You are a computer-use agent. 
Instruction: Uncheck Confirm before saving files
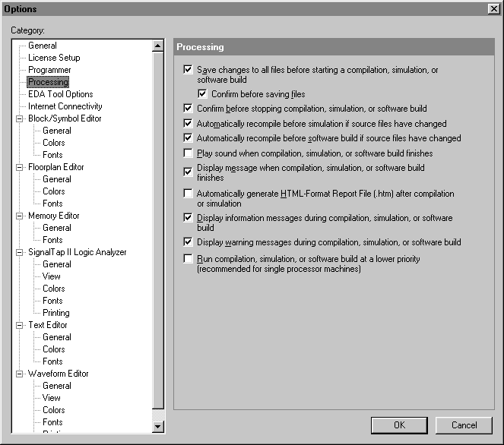pos(202,93)
